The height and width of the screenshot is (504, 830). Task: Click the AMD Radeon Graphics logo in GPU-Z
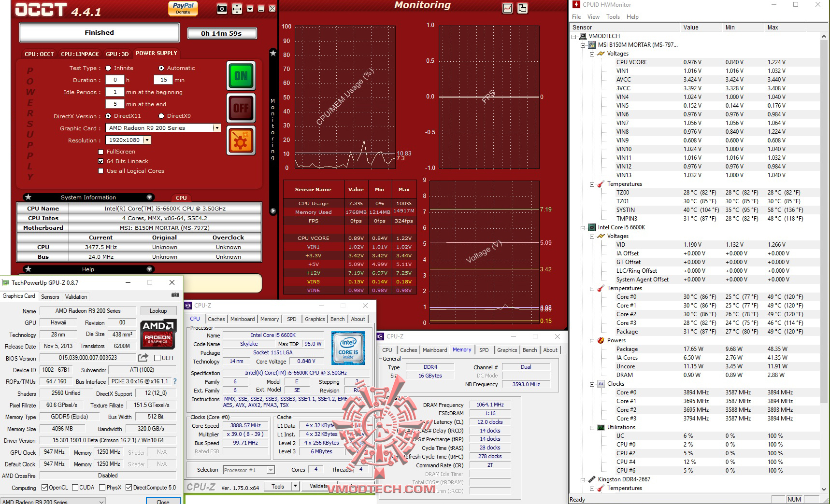point(158,334)
